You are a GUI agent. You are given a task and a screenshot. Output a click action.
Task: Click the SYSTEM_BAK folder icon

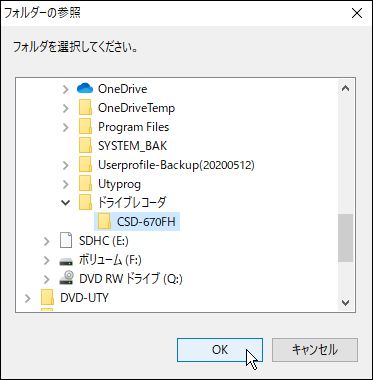(x=85, y=146)
